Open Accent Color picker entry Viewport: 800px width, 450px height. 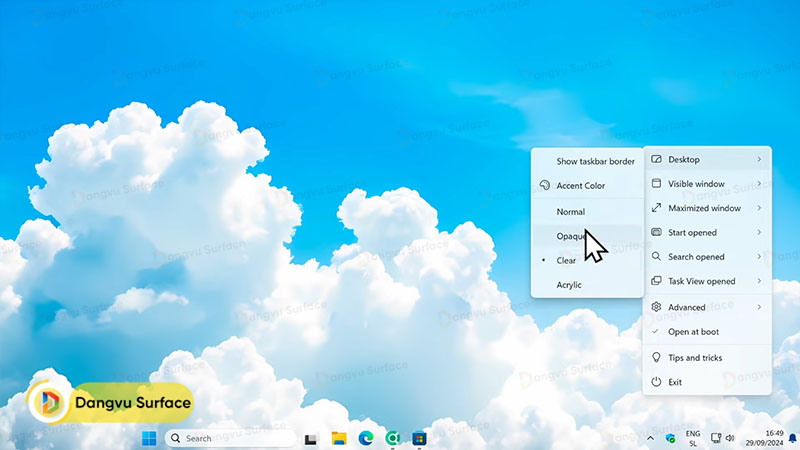(587, 186)
